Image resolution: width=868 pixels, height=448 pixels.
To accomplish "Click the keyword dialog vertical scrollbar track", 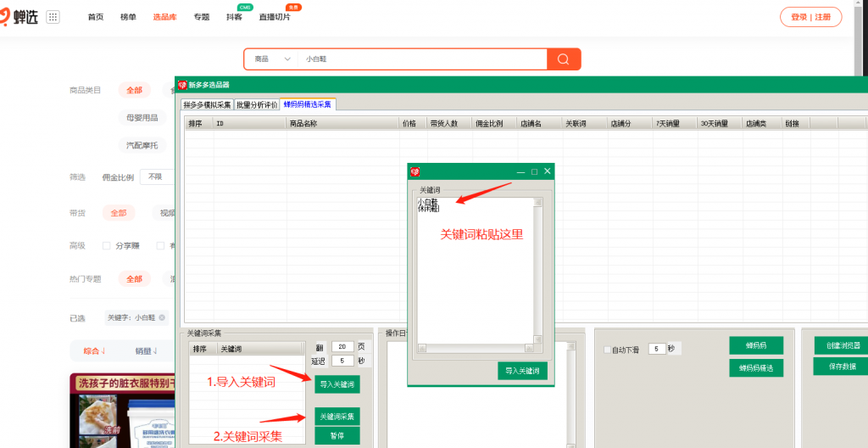I will point(538,271).
